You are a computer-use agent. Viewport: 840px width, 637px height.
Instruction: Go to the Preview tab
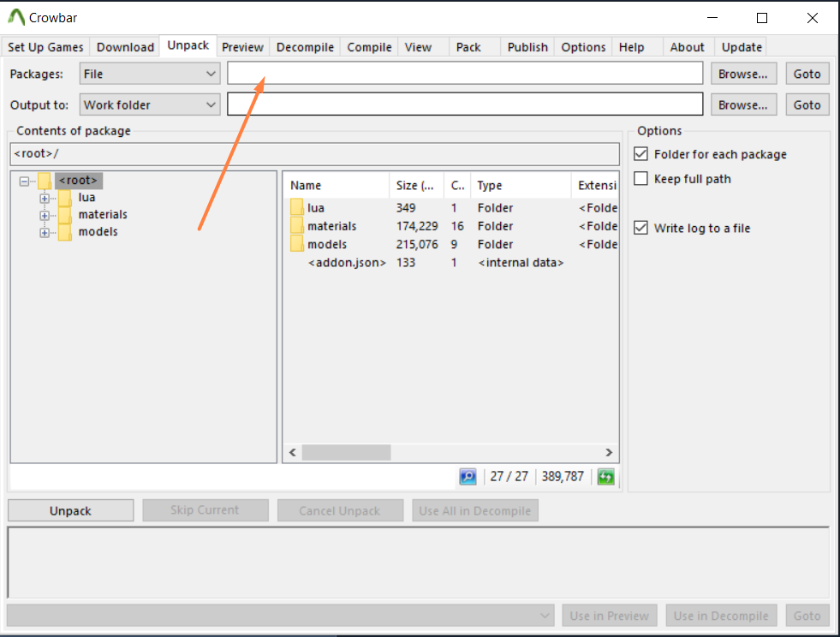pos(242,47)
